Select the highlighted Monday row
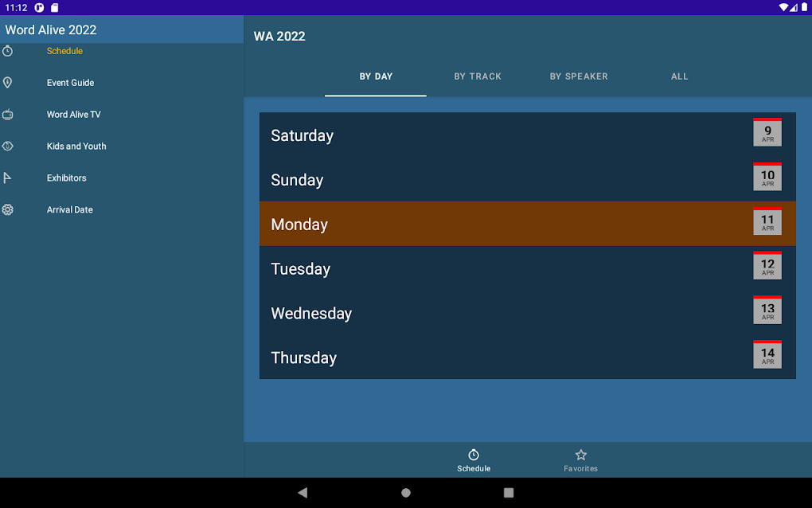Image resolution: width=812 pixels, height=508 pixels. pyautogui.click(x=527, y=224)
